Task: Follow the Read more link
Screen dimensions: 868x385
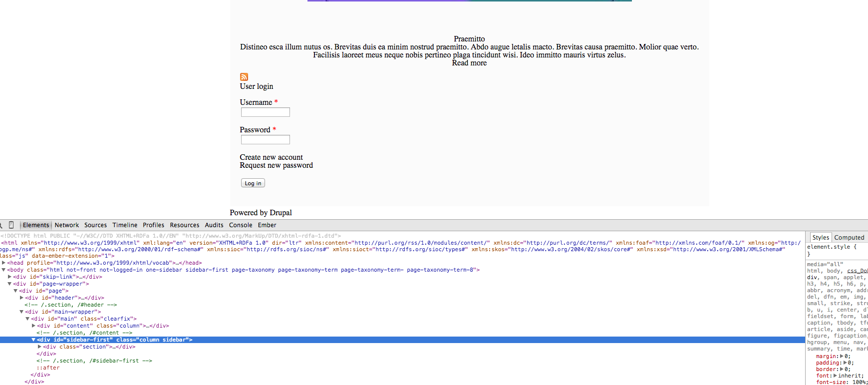Action: click(x=469, y=63)
